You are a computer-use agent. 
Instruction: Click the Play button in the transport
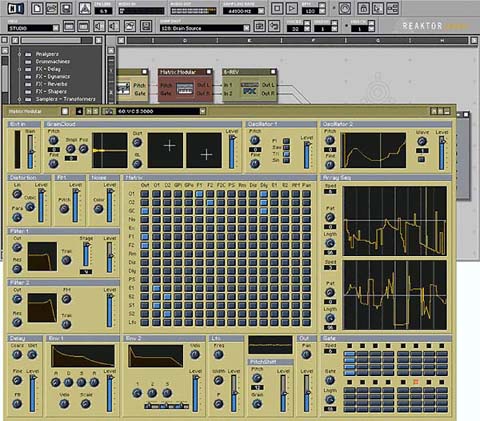coord(292,8)
